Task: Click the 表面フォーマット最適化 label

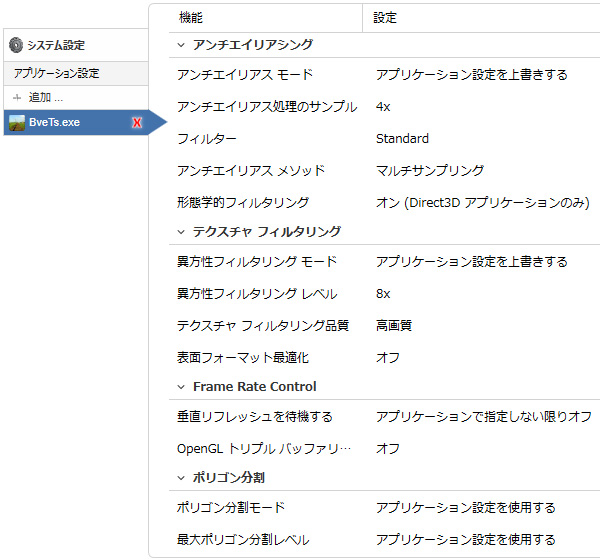Action: [x=243, y=358]
